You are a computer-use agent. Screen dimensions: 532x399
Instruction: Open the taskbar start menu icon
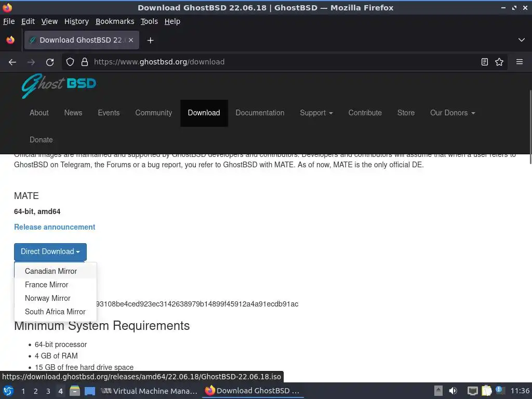pyautogui.click(x=8, y=391)
